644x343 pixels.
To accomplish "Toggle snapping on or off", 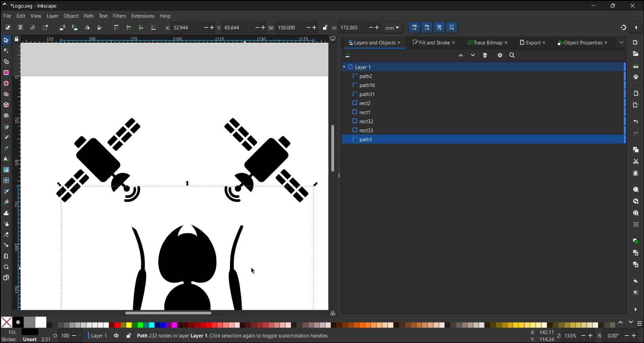I will point(623,28).
